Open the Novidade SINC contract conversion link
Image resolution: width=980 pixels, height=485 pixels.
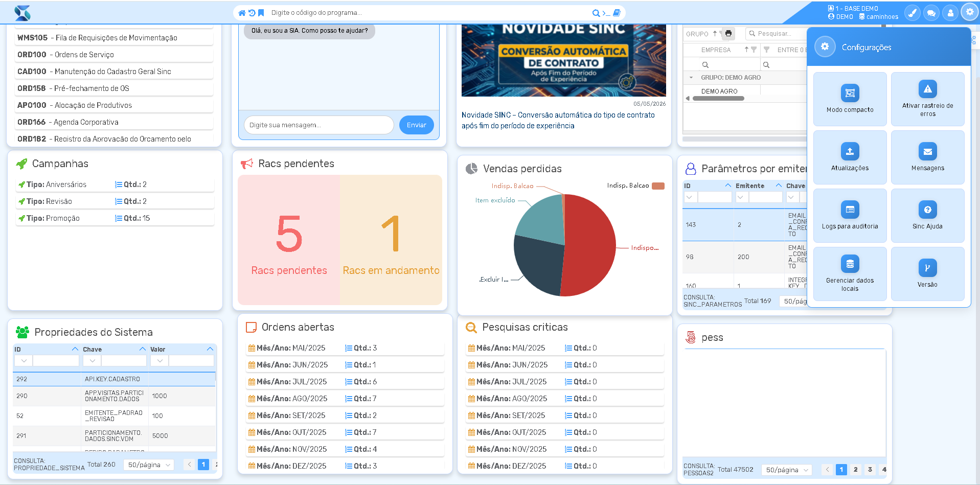point(558,121)
